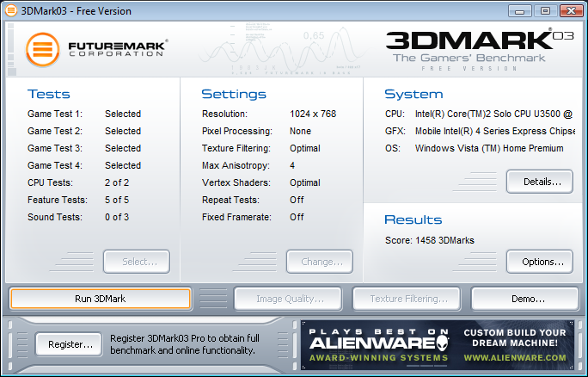
Task: Click the 3DMark03 Gamers' Benchmark logo
Action: pos(480,50)
